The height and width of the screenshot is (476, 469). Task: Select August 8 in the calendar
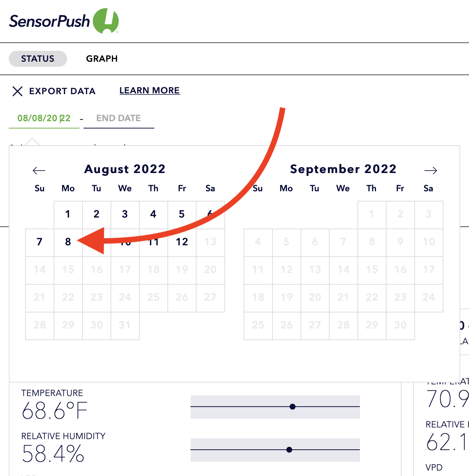click(68, 242)
